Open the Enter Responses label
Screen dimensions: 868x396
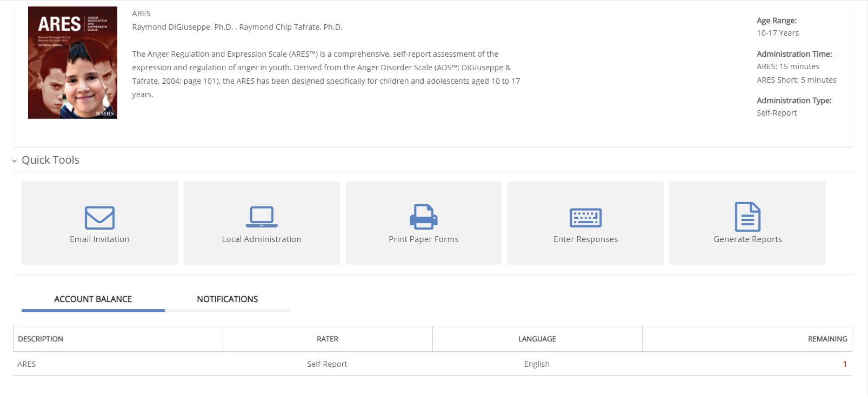(x=586, y=239)
